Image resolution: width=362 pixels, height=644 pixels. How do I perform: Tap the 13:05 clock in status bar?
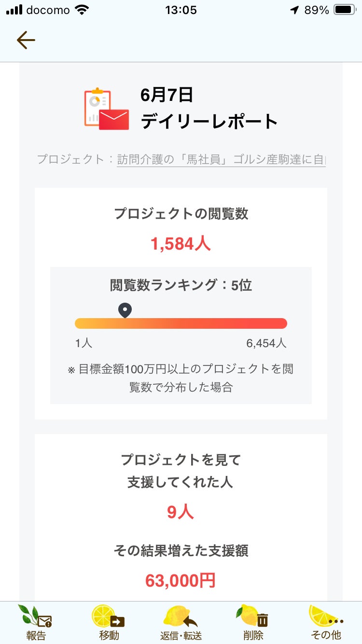(181, 10)
